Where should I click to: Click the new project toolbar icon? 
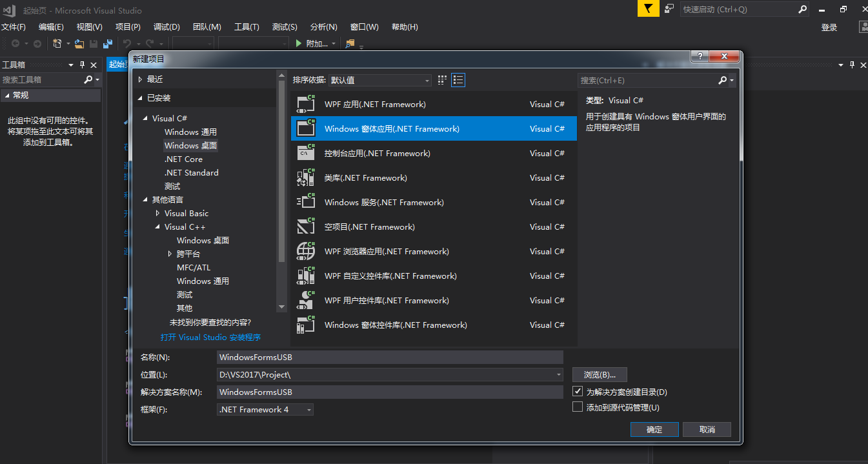(57, 43)
